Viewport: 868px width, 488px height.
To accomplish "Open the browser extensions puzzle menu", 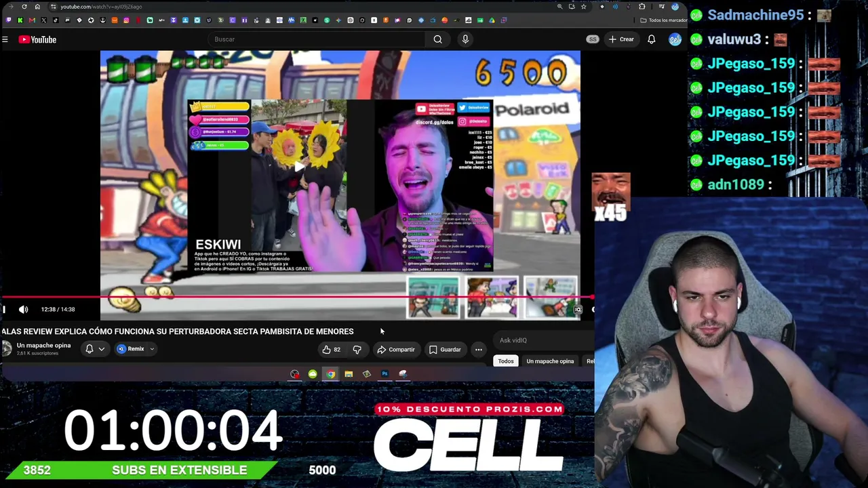I will pyautogui.click(x=642, y=7).
